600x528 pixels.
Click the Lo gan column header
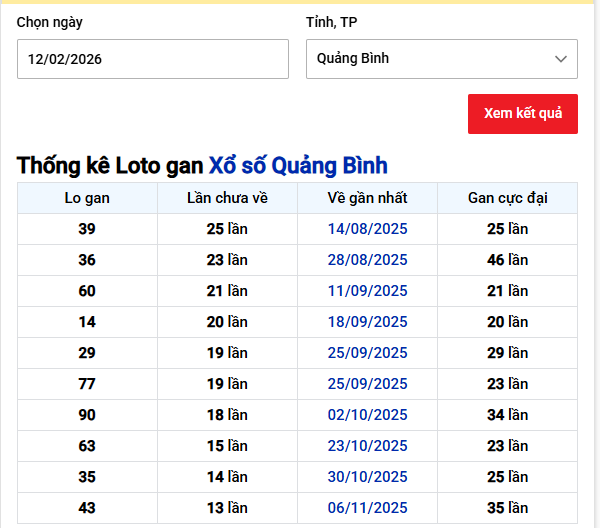87,198
